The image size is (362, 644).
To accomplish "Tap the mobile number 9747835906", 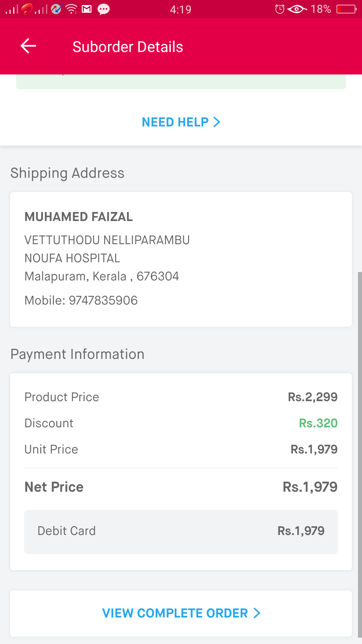I will (103, 300).
